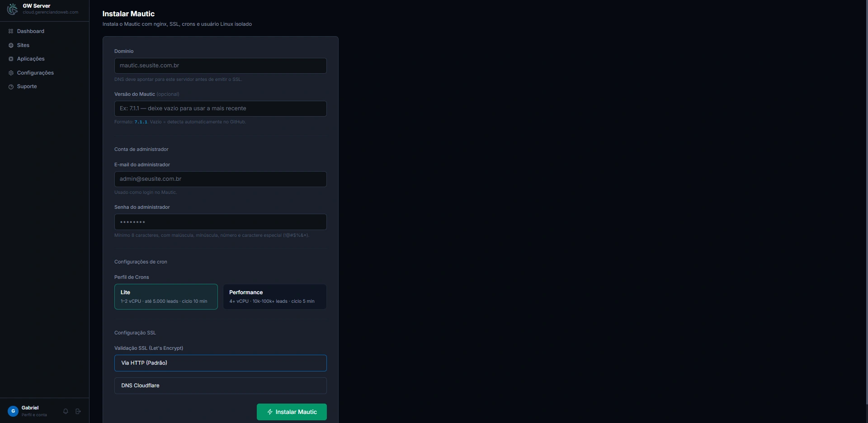Click the Sites globe icon
Image resolution: width=868 pixels, height=423 pixels.
point(11,45)
